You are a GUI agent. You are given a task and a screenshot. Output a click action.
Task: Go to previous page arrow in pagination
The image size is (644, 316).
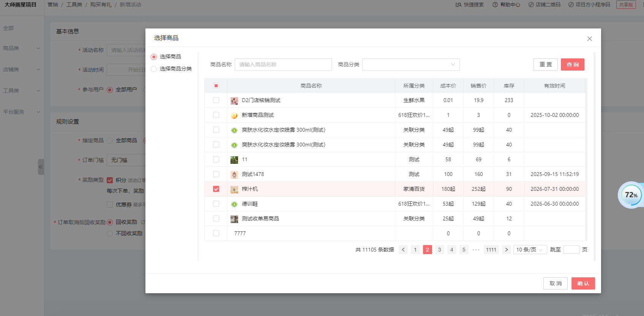(403, 250)
